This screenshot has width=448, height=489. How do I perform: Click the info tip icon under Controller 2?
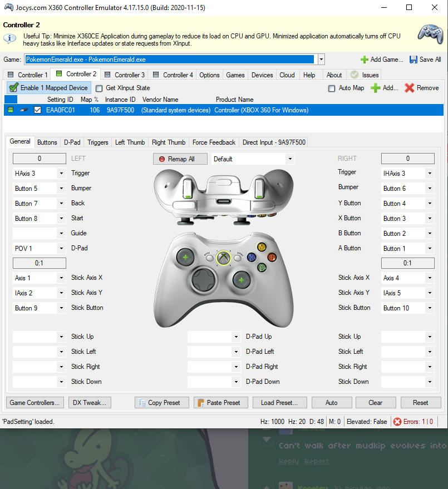click(9, 38)
